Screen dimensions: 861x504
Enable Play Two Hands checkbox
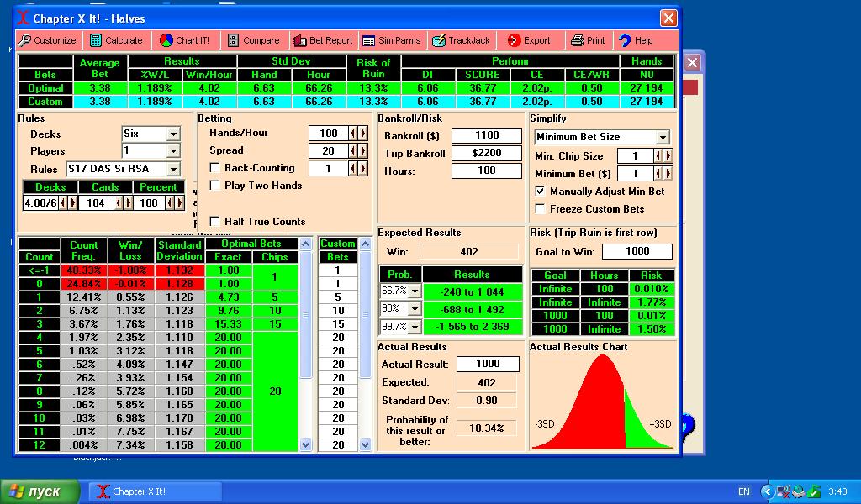tap(215, 186)
